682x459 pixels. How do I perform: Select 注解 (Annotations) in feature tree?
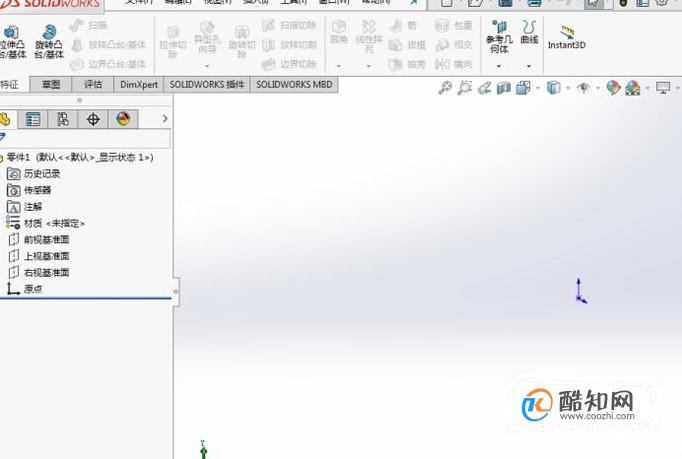(x=25, y=207)
